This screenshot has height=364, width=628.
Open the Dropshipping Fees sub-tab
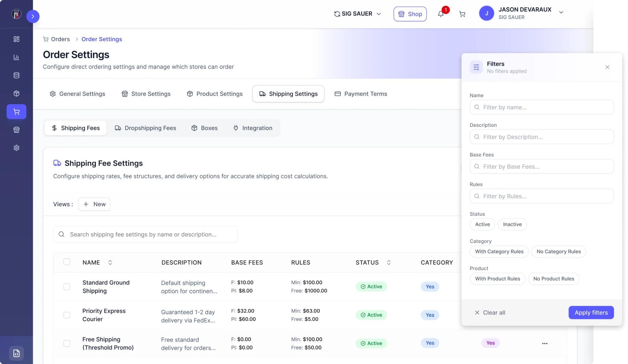145,128
